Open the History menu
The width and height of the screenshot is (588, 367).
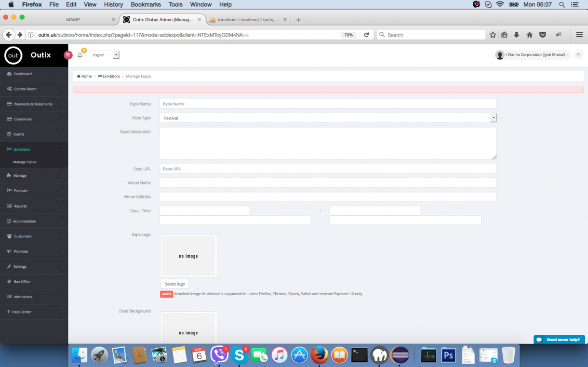click(x=113, y=4)
